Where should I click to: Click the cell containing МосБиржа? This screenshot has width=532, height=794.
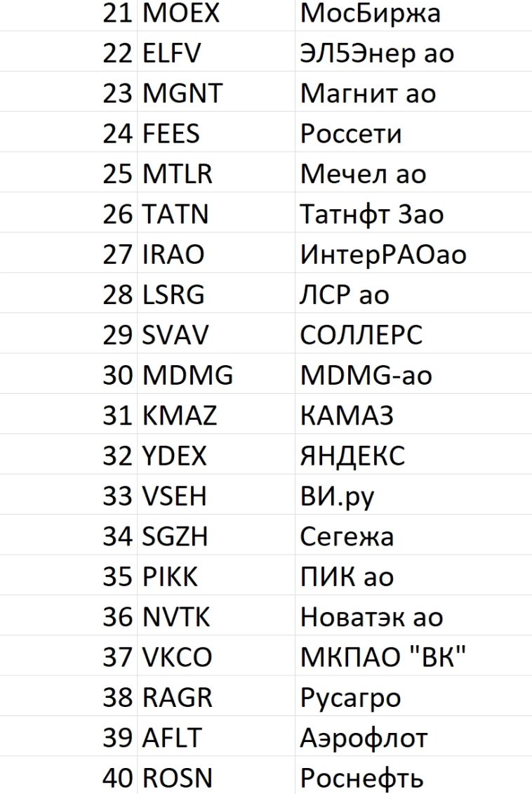coord(371,13)
